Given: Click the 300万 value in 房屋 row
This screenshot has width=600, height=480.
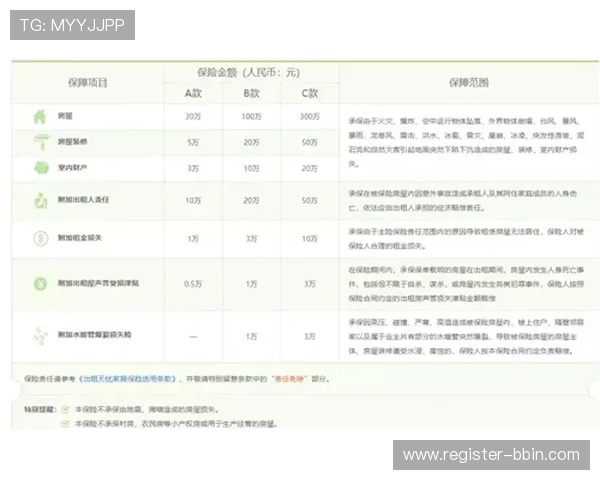Looking at the screenshot, I should pos(310,116).
